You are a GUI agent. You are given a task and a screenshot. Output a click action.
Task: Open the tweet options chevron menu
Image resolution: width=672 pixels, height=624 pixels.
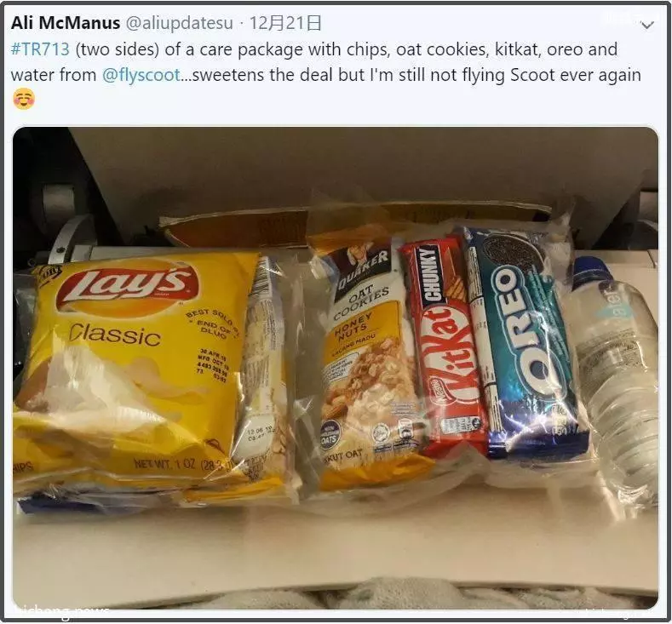(646, 26)
